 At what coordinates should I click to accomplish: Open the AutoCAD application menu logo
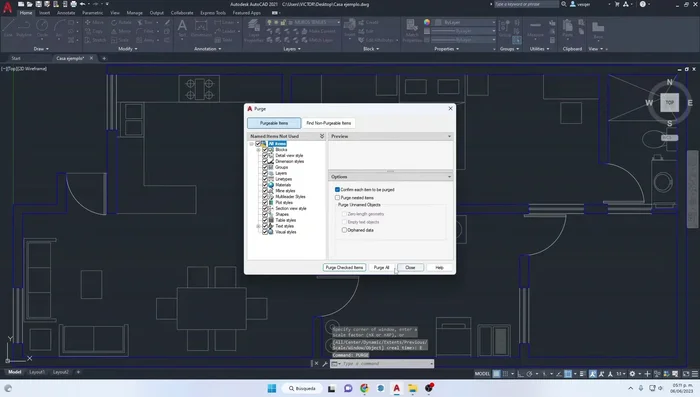tap(7, 7)
